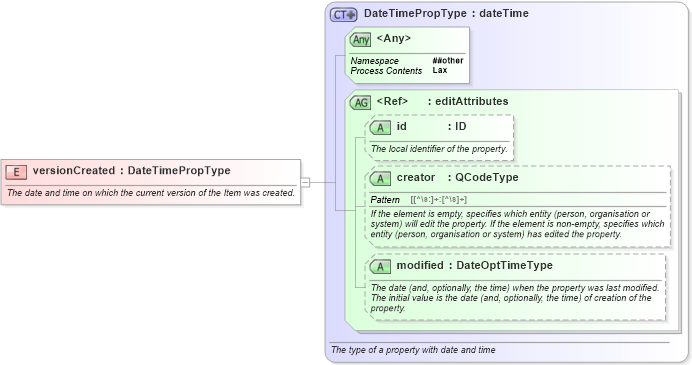Select the creator : QCodeType attribute name
692x365 pixels.
(x=457, y=177)
